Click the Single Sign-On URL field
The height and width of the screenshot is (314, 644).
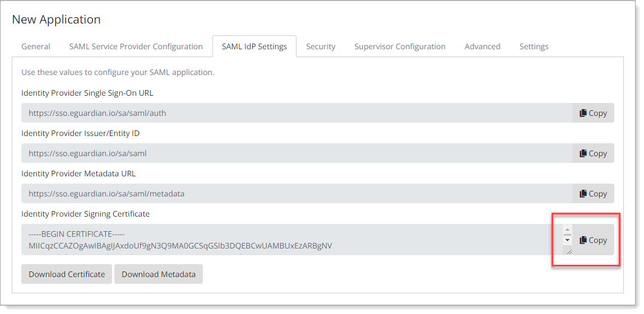(296, 113)
